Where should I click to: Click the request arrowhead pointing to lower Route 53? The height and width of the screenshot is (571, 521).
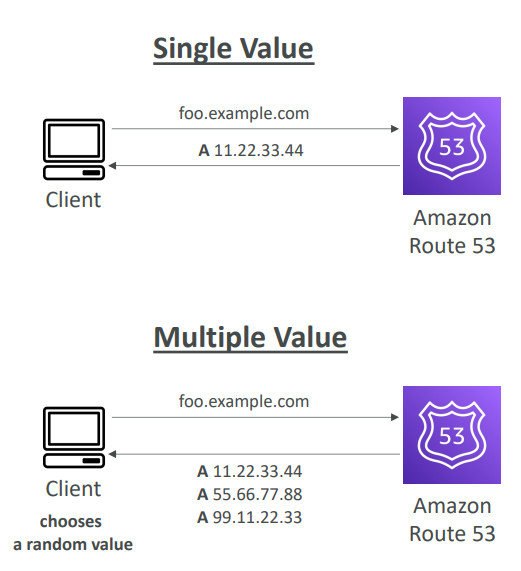395,417
